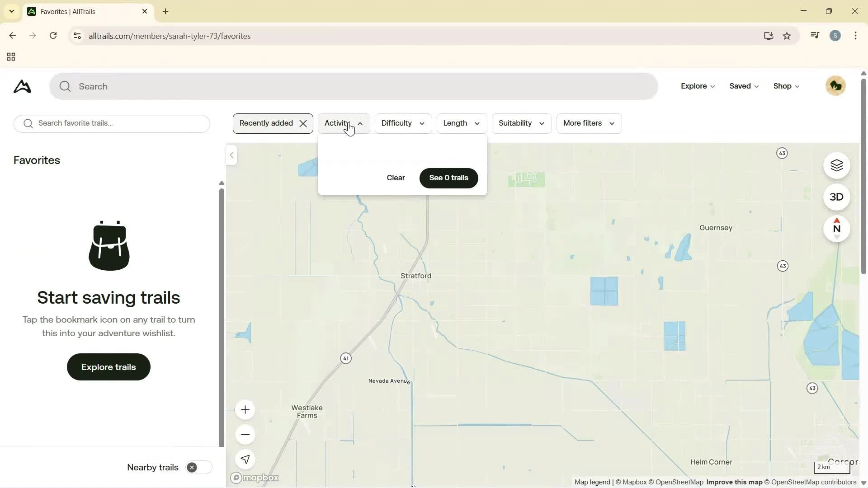Open the Saved menu in the navigation
868x488 pixels.
(x=743, y=85)
